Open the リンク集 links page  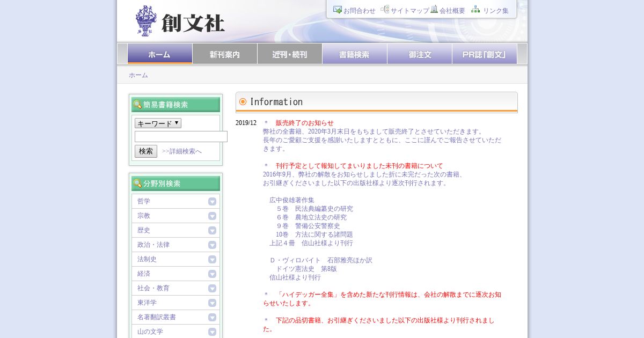[496, 11]
